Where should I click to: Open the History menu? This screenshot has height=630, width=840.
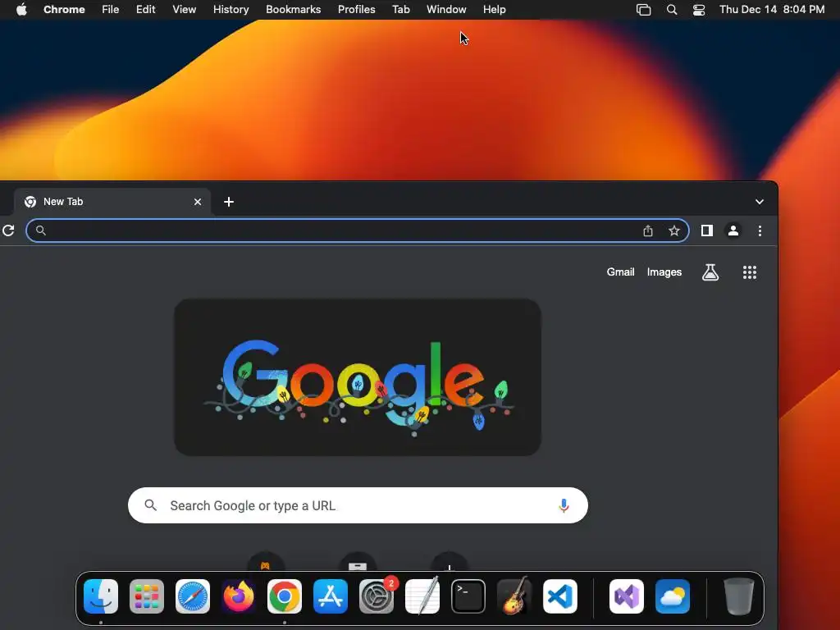point(231,10)
